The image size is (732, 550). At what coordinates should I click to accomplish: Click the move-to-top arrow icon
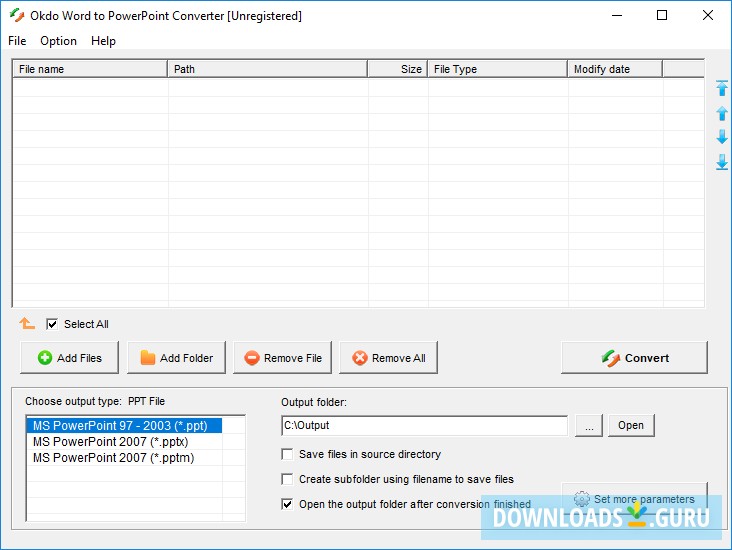[x=722, y=88]
